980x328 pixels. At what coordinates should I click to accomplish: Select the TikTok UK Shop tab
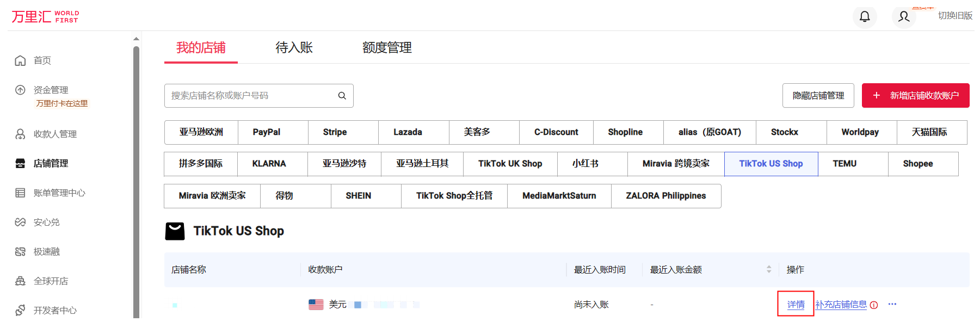point(510,164)
